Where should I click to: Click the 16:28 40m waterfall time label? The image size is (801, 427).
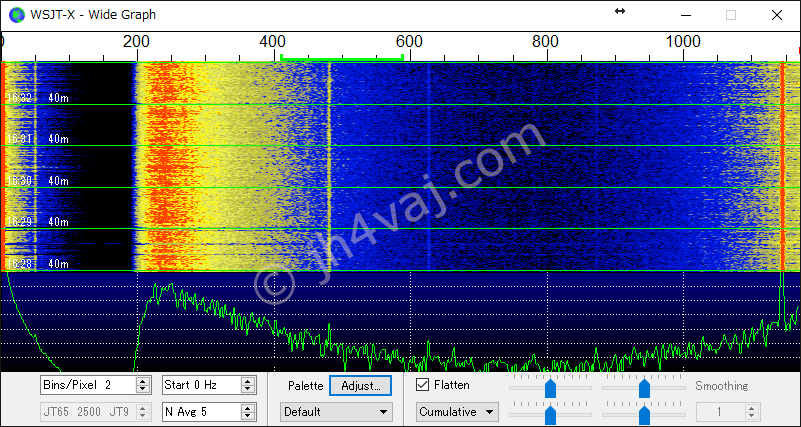pyautogui.click(x=37, y=264)
